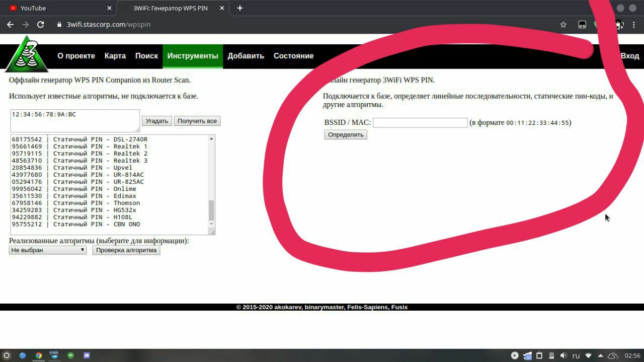Click the PIN row 'Realtek 3'

(79, 160)
